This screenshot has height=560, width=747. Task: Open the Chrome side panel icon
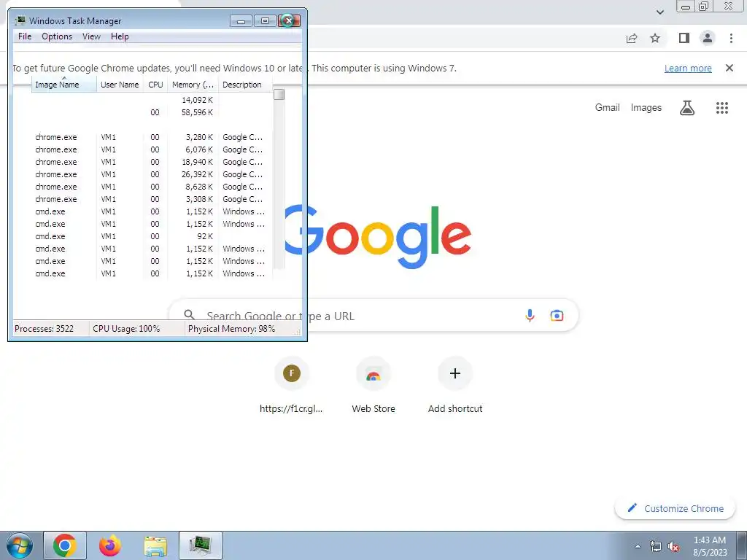pyautogui.click(x=684, y=38)
